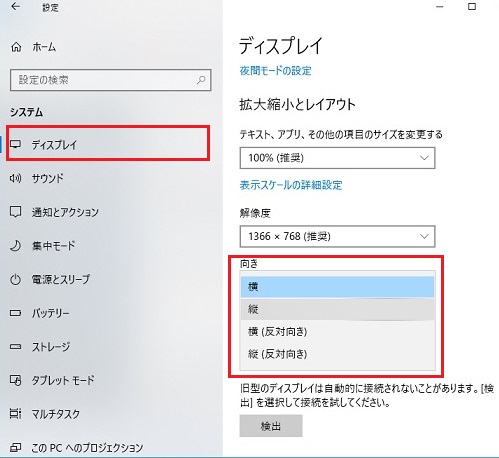Click the drive icon beside ストレージ
The height and width of the screenshot is (458, 499).
click(15, 347)
